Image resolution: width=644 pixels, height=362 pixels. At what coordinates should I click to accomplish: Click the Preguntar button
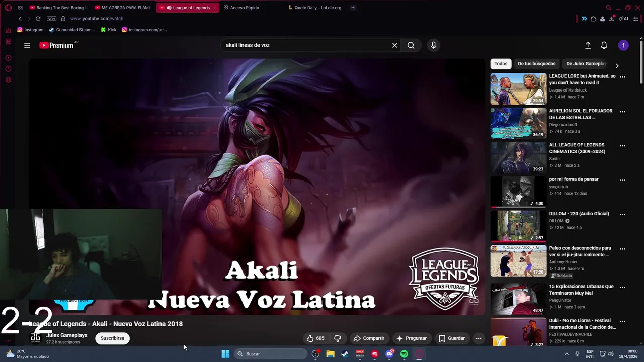click(x=412, y=338)
